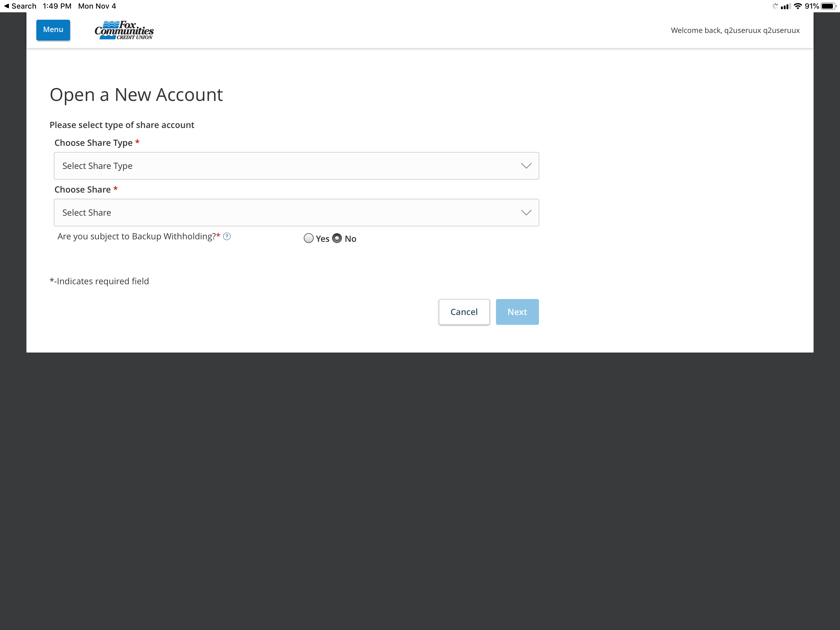Image resolution: width=840 pixels, height=630 pixels.
Task: Click the Cancel button
Action: pyautogui.click(x=464, y=312)
